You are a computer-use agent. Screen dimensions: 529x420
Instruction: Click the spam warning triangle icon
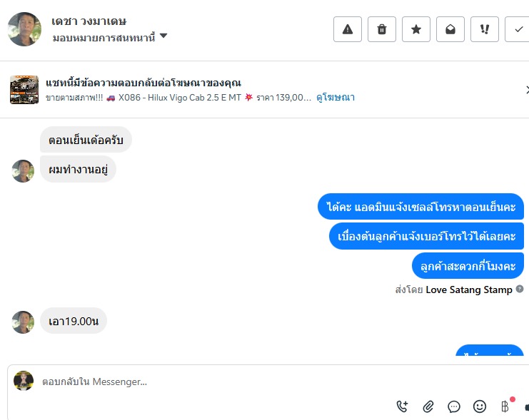coord(348,29)
